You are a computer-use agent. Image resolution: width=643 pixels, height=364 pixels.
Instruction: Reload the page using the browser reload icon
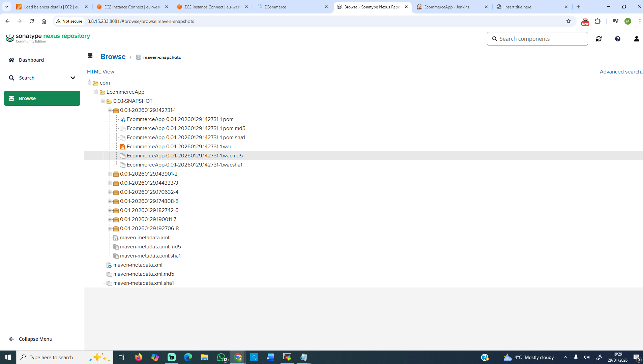pyautogui.click(x=32, y=21)
